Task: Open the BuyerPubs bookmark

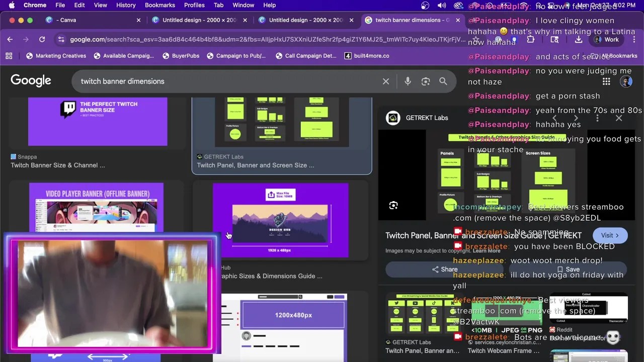Action: coord(181,56)
